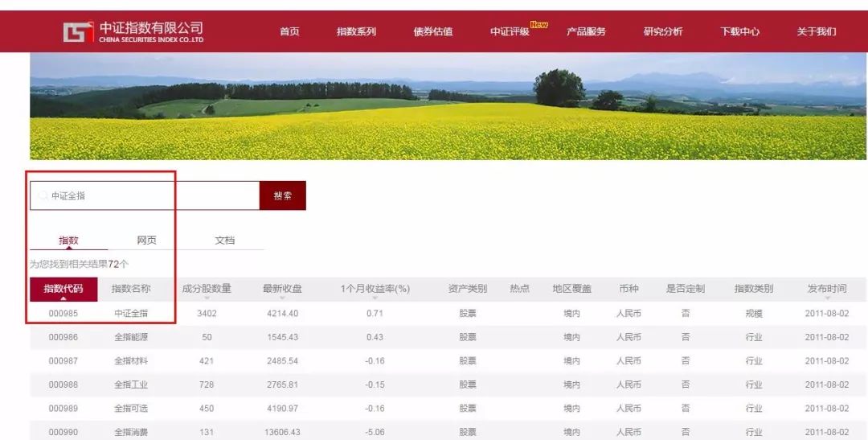Viewport: 868px width, 440px height.
Task: Click the 资产类别 column header
Action: (468, 289)
